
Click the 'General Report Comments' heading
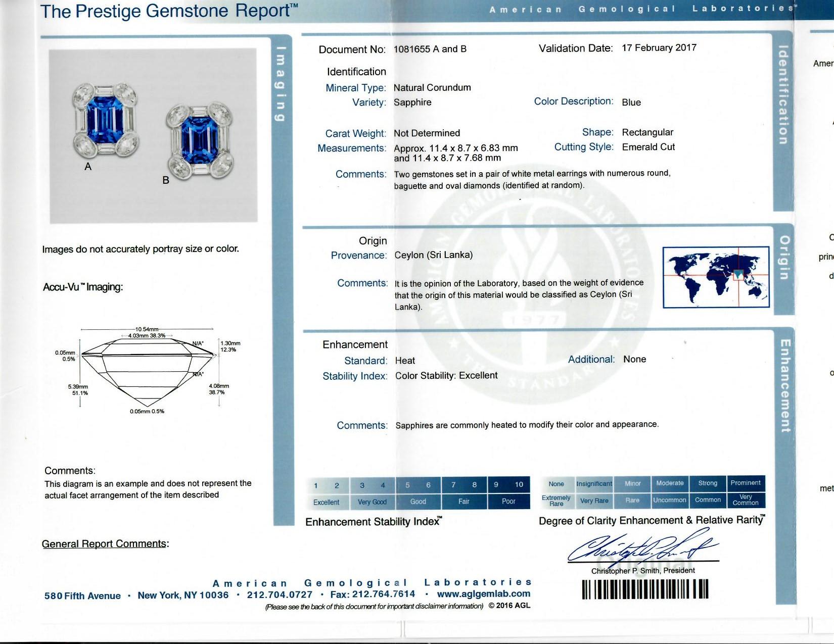pyautogui.click(x=105, y=544)
